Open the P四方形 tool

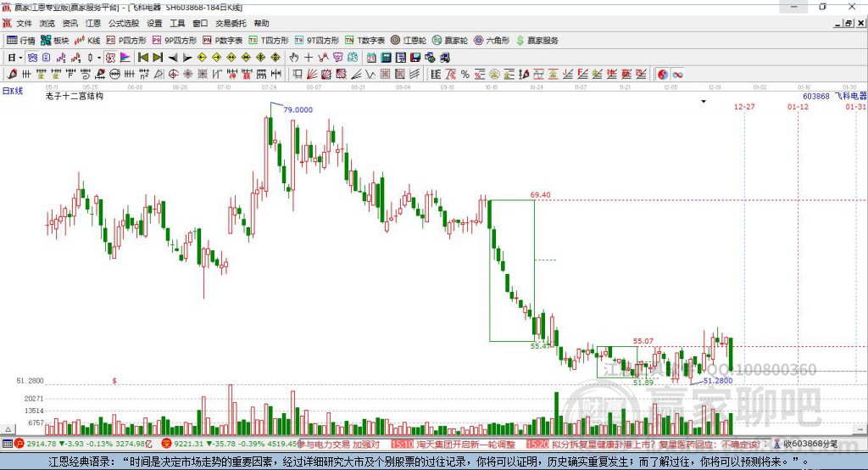[126, 41]
